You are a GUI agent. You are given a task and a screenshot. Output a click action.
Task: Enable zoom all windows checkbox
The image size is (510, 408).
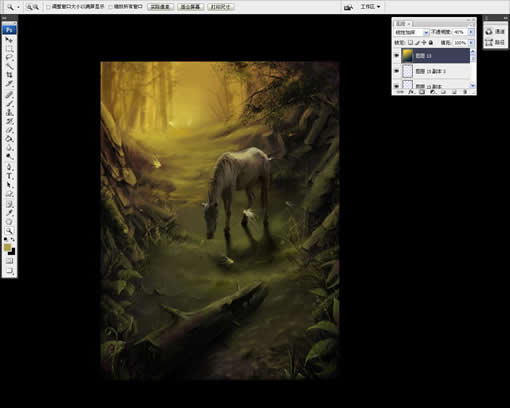(x=111, y=7)
